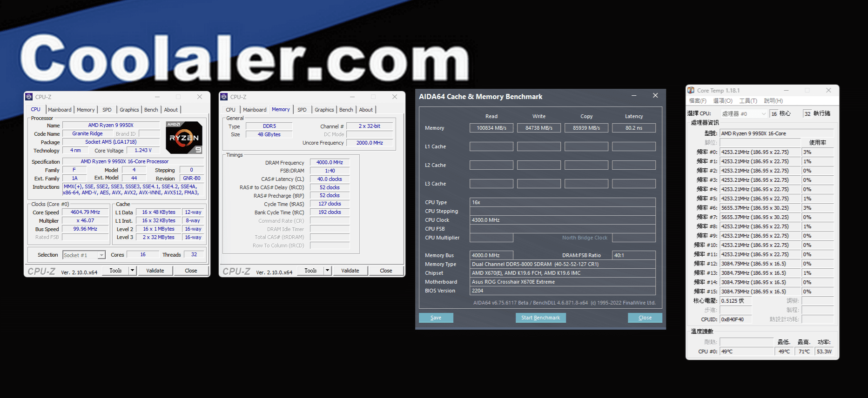Open the Core Temp processor selection dropdown
The width and height of the screenshot is (868, 398).
coord(744,113)
